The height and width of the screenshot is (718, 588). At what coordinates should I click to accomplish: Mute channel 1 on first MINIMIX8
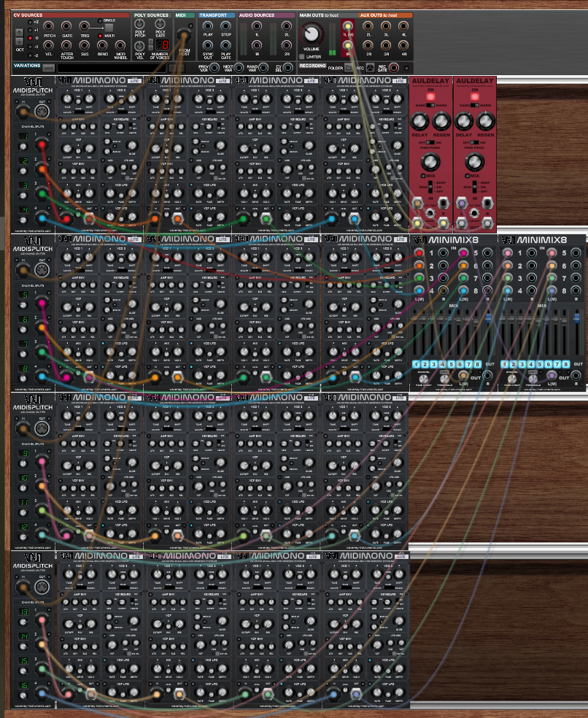pos(417,364)
